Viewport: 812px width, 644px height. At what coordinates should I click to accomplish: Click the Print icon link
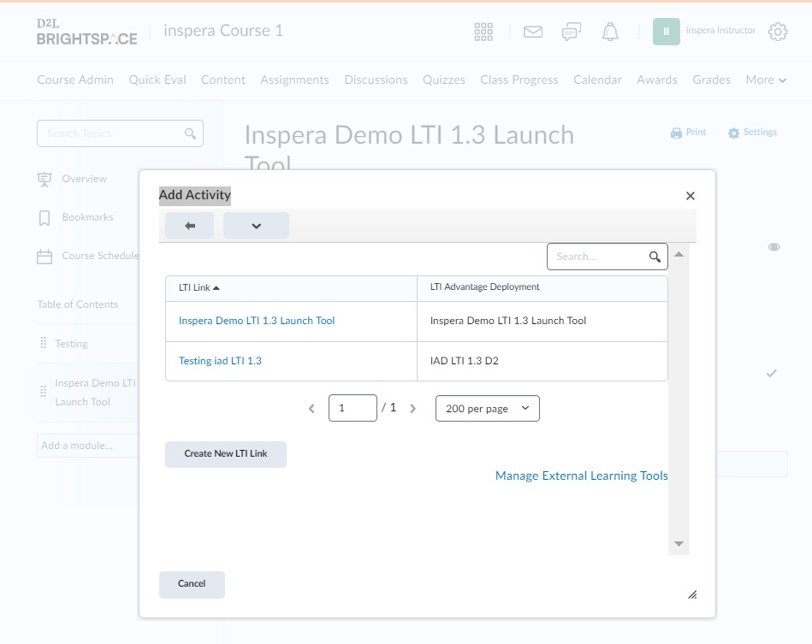(688, 133)
